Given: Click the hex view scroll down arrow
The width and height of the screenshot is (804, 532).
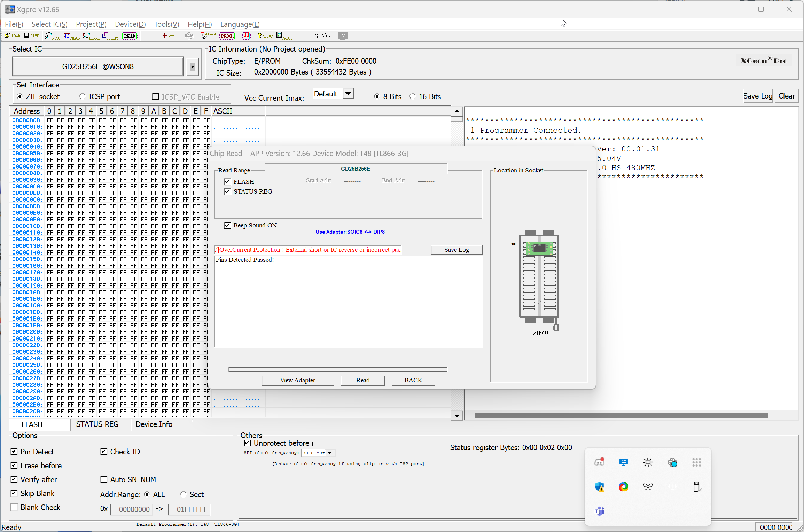Looking at the screenshot, I should tap(456, 416).
